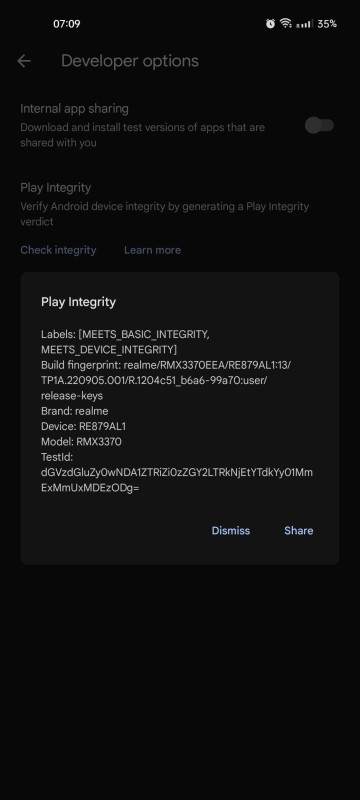
Task: Tap the 35% battery indicator
Action: (327, 24)
